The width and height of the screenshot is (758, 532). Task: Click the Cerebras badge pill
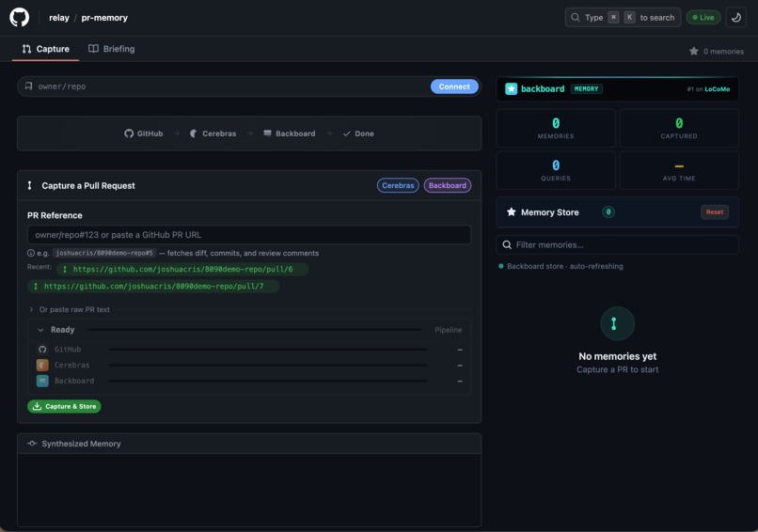coord(398,185)
